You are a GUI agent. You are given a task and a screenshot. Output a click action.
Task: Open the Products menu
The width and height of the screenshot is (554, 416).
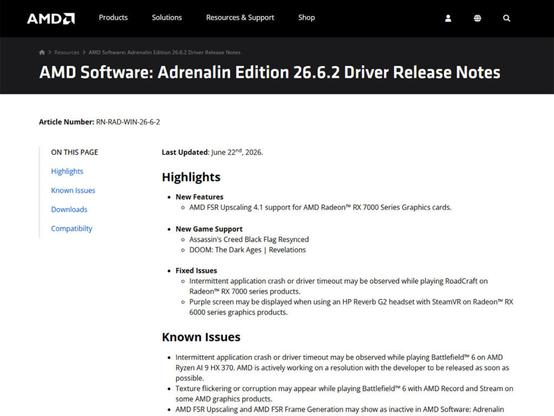113,17
